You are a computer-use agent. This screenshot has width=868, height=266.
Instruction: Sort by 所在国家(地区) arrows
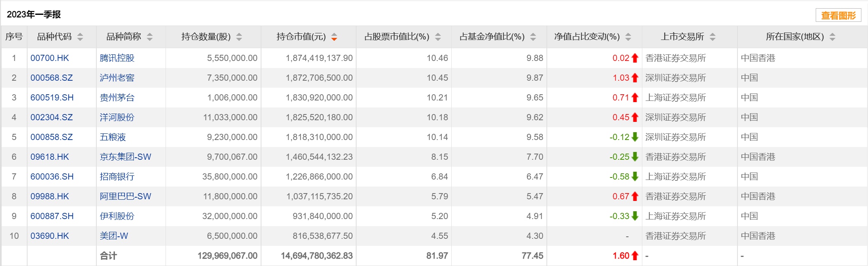point(833,37)
